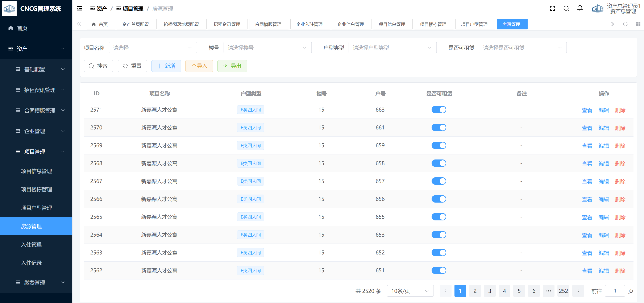The image size is (644, 303).
Task: Open the tab grid menu icon
Action: point(638,24)
